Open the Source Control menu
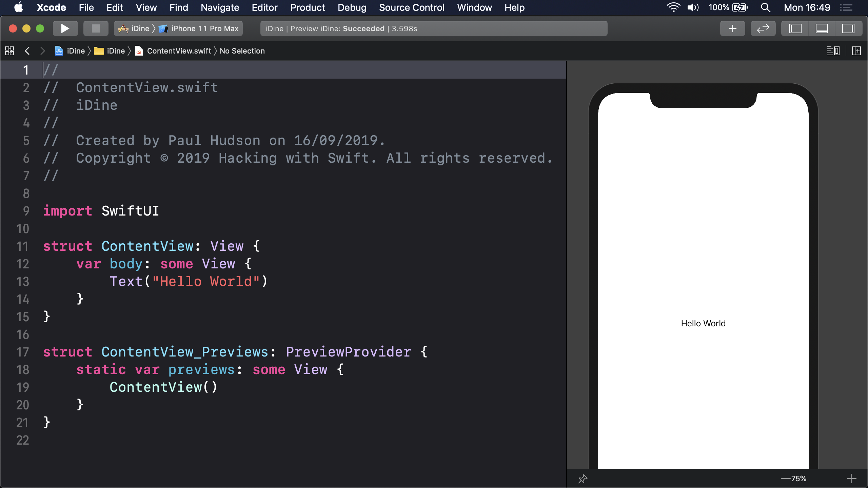 [x=411, y=7]
